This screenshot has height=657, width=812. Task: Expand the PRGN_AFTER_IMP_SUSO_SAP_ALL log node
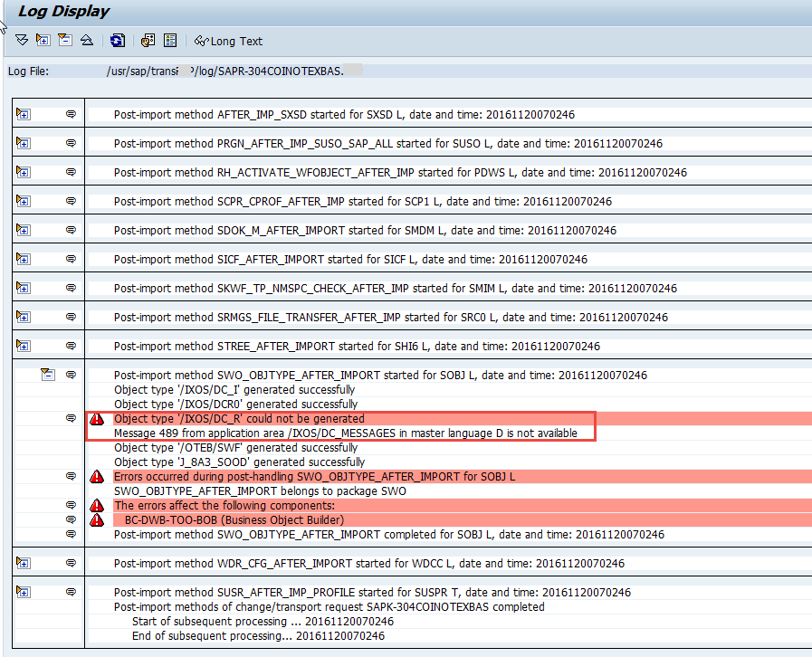tap(24, 143)
